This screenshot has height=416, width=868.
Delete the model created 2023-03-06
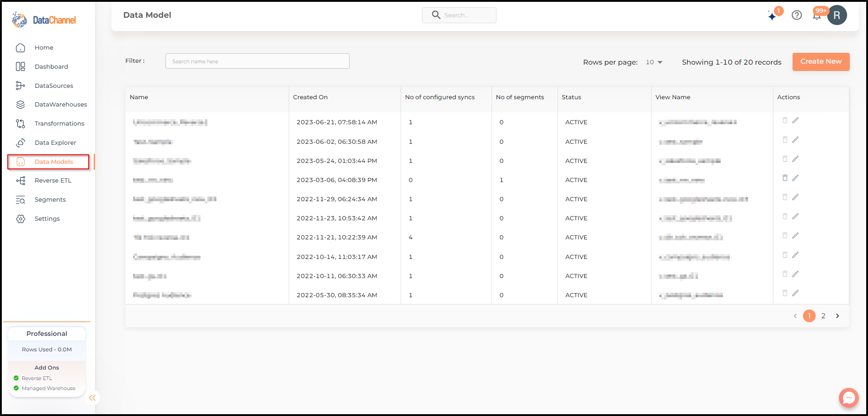pos(785,178)
